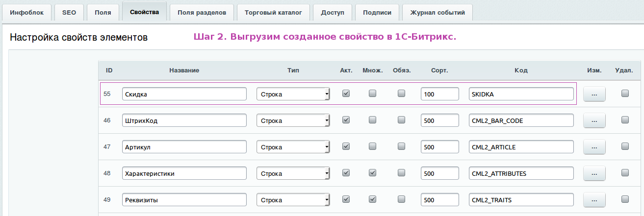Open edit dialog for ШтрихКод property
The height and width of the screenshot is (216, 644).
tap(594, 120)
